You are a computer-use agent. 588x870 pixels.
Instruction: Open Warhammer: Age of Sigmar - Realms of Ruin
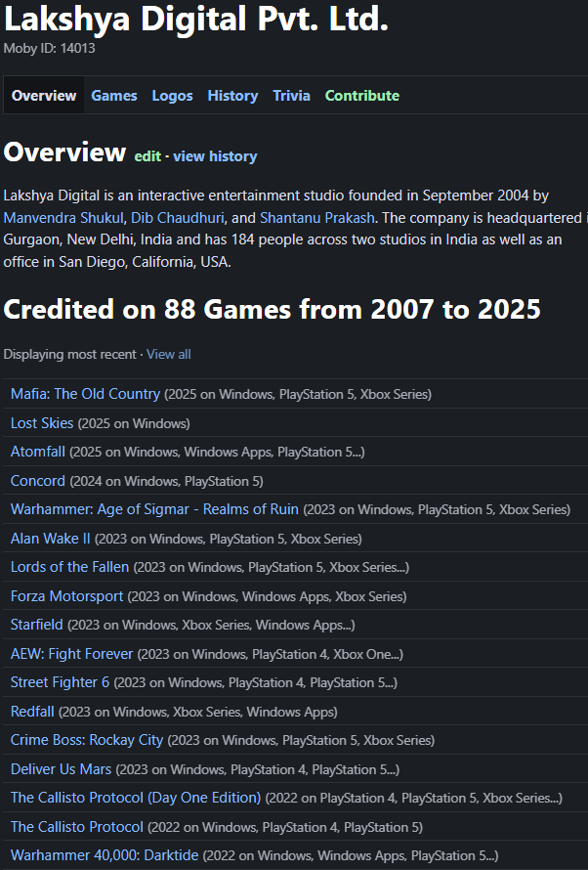(x=154, y=509)
